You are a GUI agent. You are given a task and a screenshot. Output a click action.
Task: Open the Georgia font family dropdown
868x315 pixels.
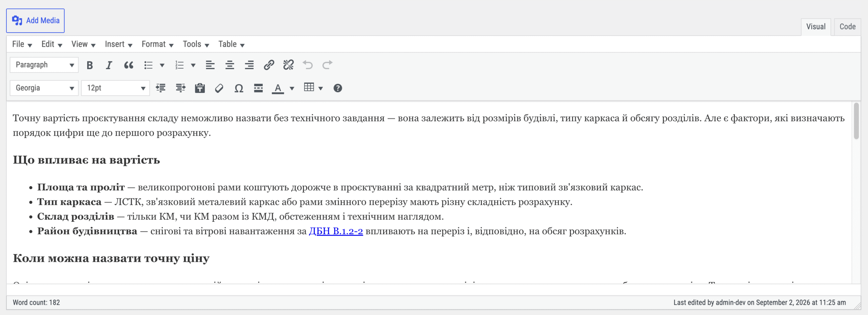click(x=44, y=88)
